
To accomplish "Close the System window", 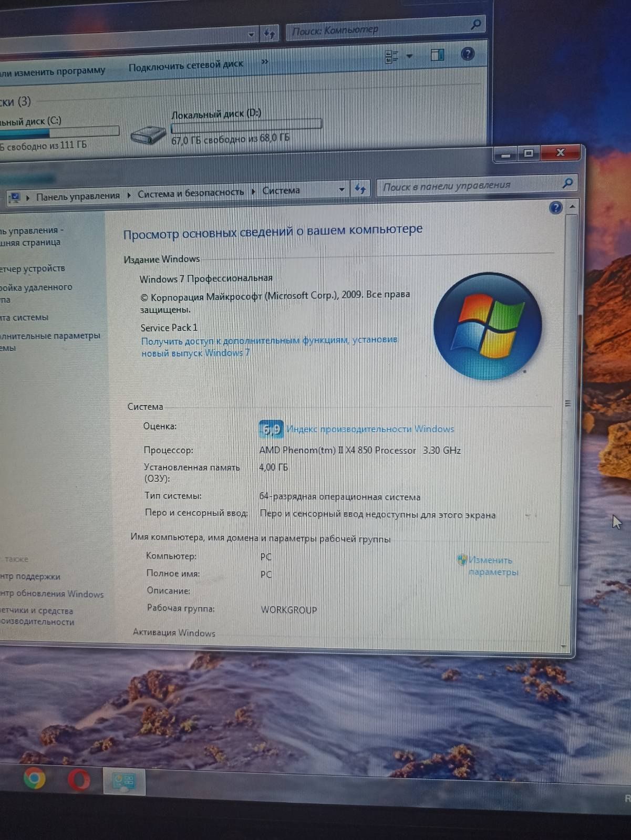I will (560, 152).
